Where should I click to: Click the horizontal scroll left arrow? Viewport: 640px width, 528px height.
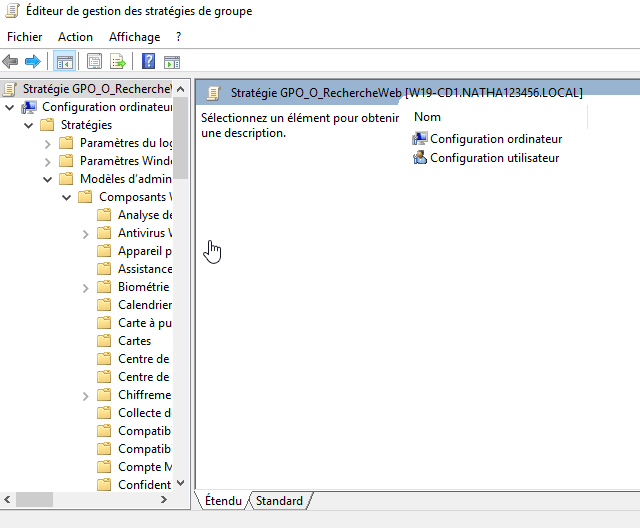[7, 499]
